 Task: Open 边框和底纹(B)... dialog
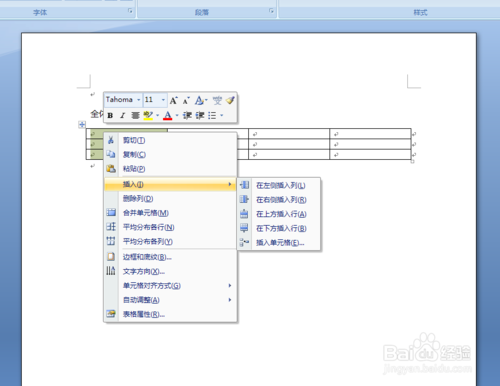pyautogui.click(x=171, y=257)
